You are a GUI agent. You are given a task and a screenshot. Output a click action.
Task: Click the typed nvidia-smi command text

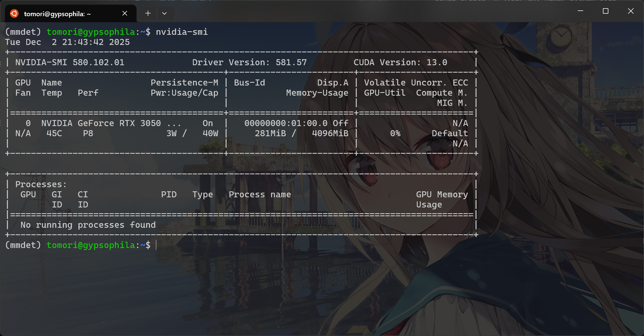(182, 32)
